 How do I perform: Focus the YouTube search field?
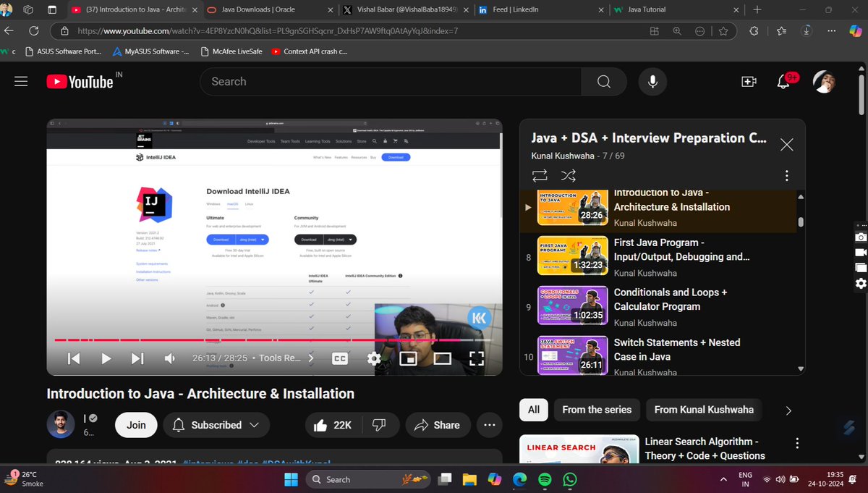tap(391, 82)
